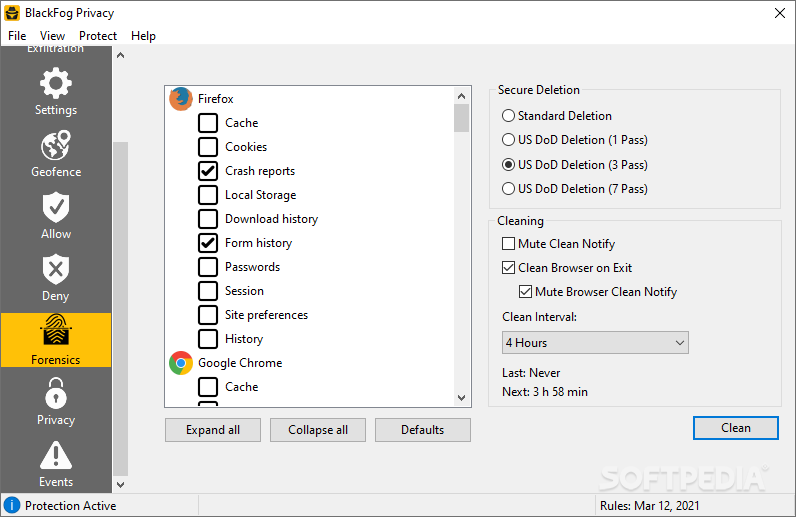
Task: Click browser list scrollbar up arrow
Action: click(461, 96)
